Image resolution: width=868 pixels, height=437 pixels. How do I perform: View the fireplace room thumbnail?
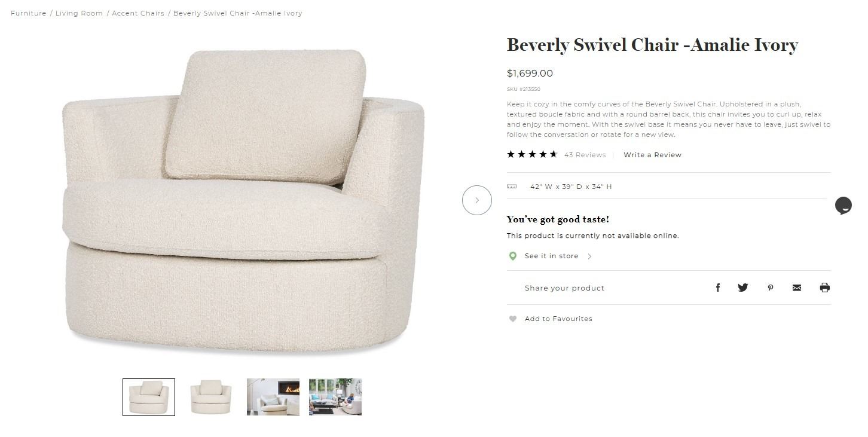click(x=273, y=397)
